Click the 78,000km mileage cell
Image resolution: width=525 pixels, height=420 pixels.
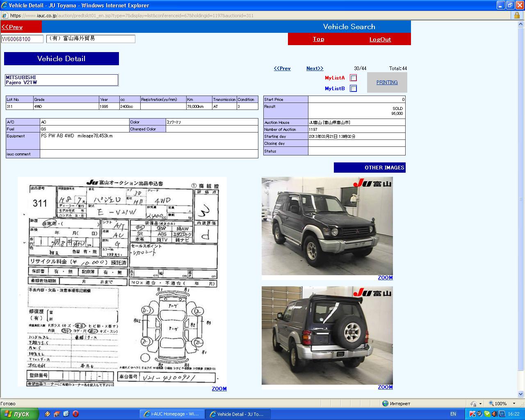(x=199, y=106)
